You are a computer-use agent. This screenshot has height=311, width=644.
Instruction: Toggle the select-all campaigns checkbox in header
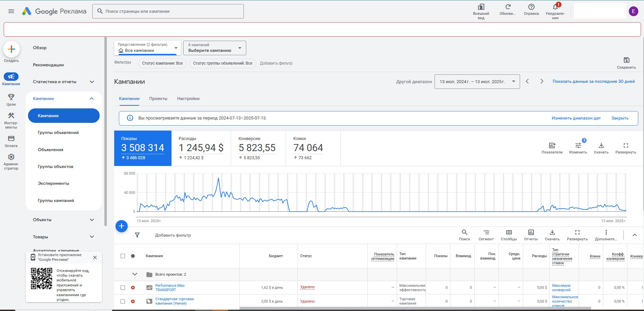click(123, 256)
